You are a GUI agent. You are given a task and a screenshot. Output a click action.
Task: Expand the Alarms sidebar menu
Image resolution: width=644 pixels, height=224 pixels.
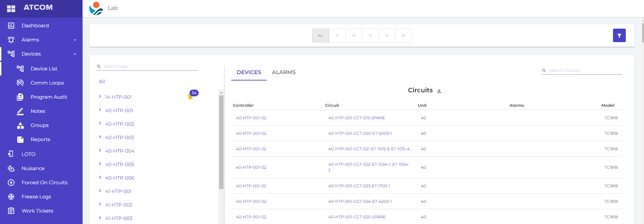(x=74, y=40)
